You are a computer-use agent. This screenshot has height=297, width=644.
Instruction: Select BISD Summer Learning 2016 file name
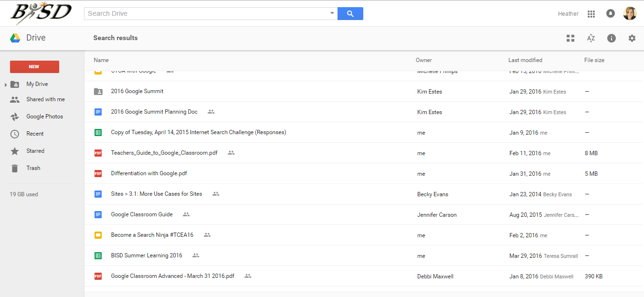click(x=147, y=255)
